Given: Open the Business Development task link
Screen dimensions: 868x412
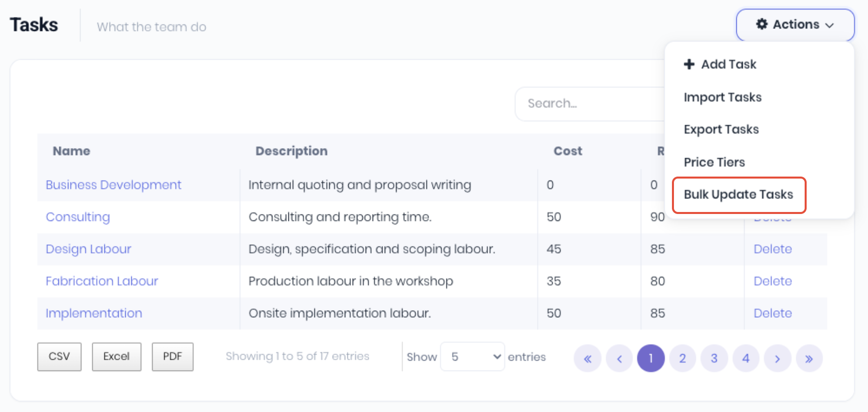Looking at the screenshot, I should [x=113, y=185].
